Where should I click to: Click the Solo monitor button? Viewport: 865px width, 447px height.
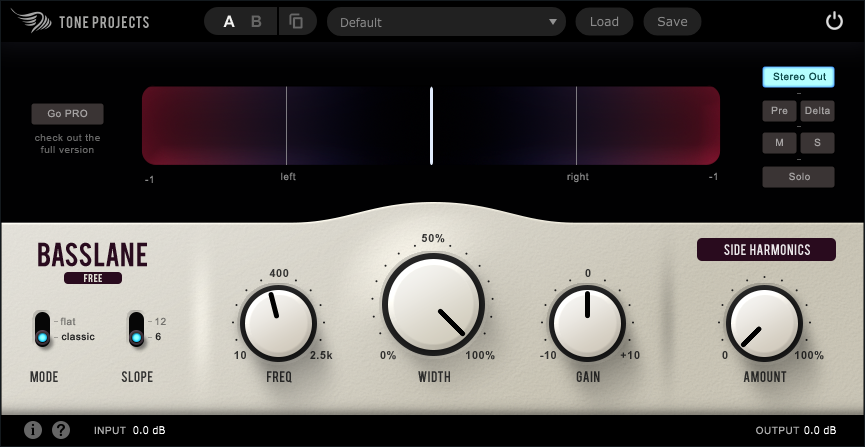tap(798, 177)
